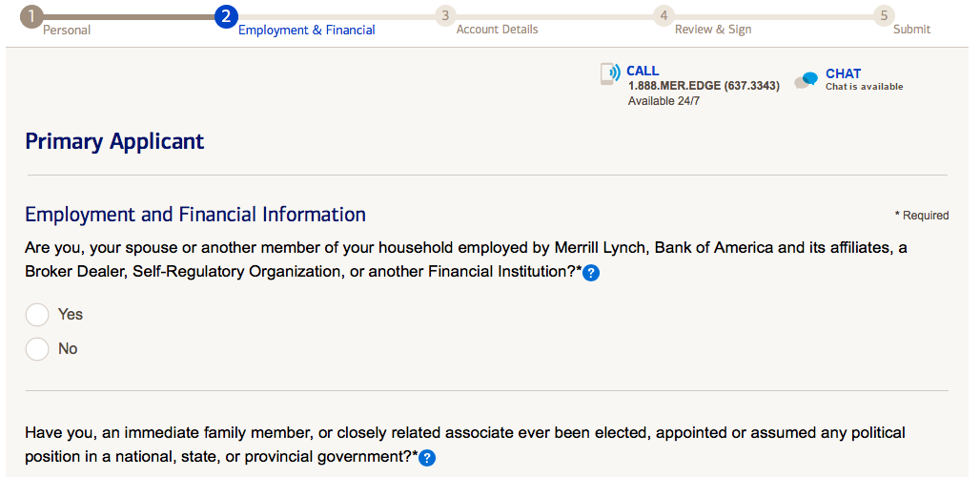The width and height of the screenshot is (980, 477).
Task: Select No for the employment affiliation question
Action: [x=37, y=349]
